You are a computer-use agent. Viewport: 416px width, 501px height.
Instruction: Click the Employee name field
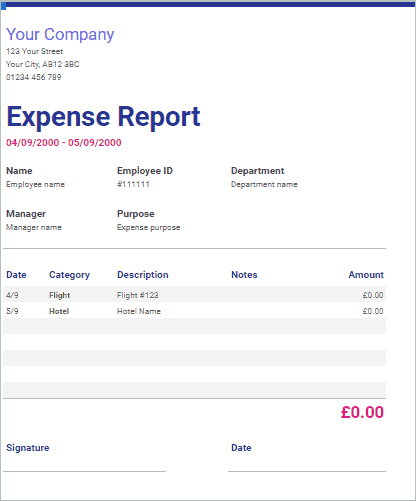click(35, 184)
